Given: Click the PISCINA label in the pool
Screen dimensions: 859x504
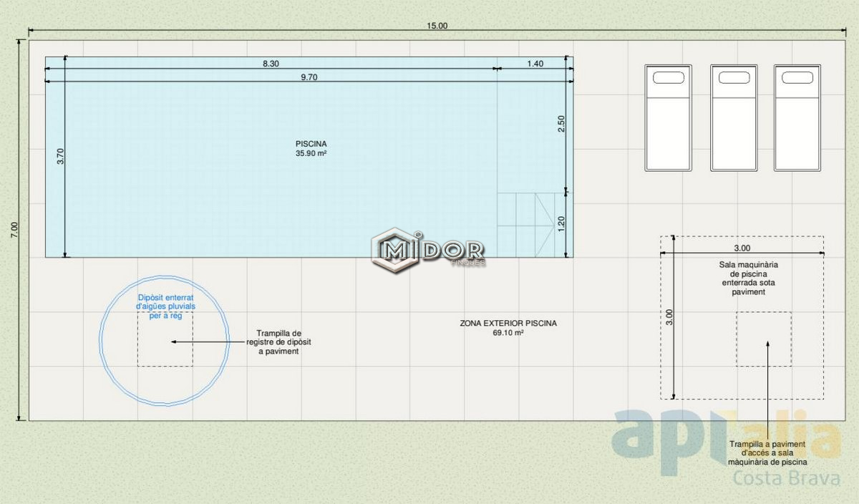Looking at the screenshot, I should (x=311, y=144).
